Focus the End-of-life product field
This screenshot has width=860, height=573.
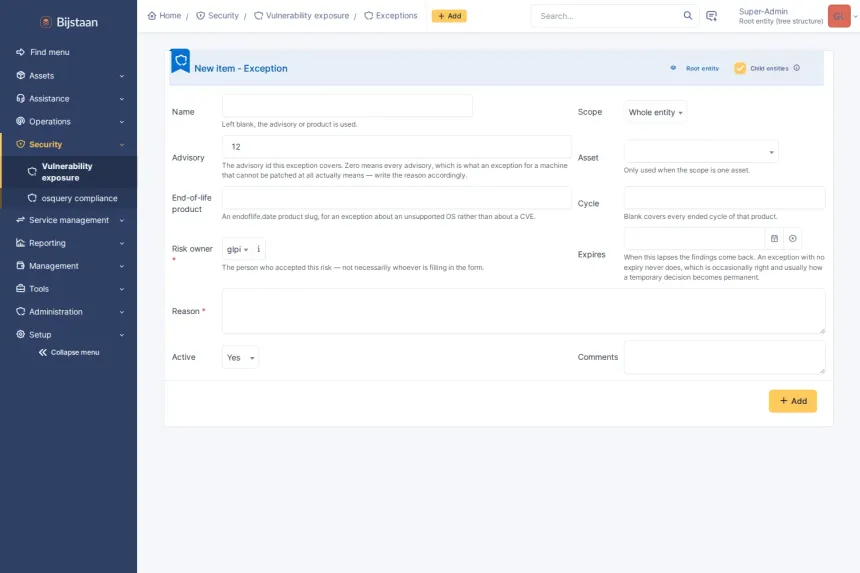[x=397, y=197]
